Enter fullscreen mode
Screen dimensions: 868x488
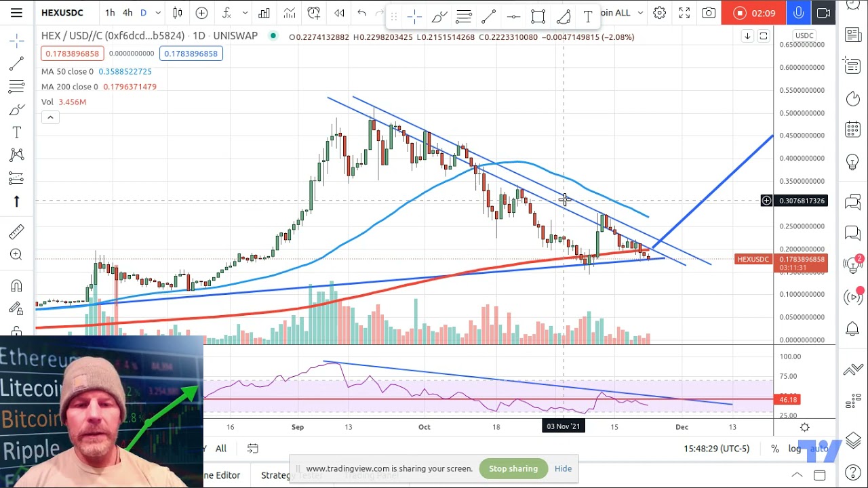click(x=684, y=13)
